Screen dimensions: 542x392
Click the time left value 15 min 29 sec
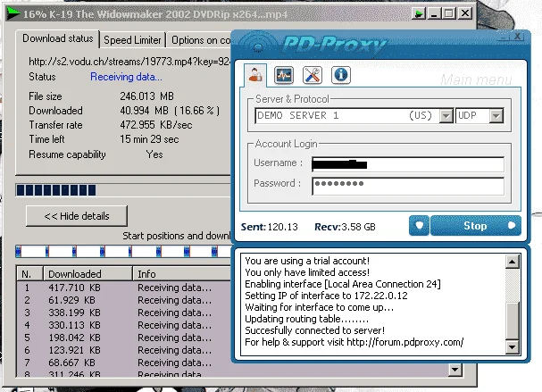tap(149, 139)
